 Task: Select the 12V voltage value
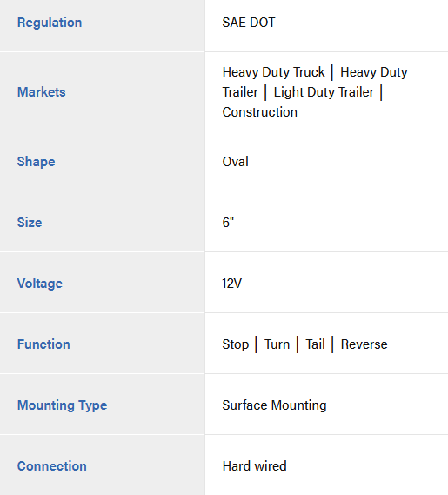point(231,284)
